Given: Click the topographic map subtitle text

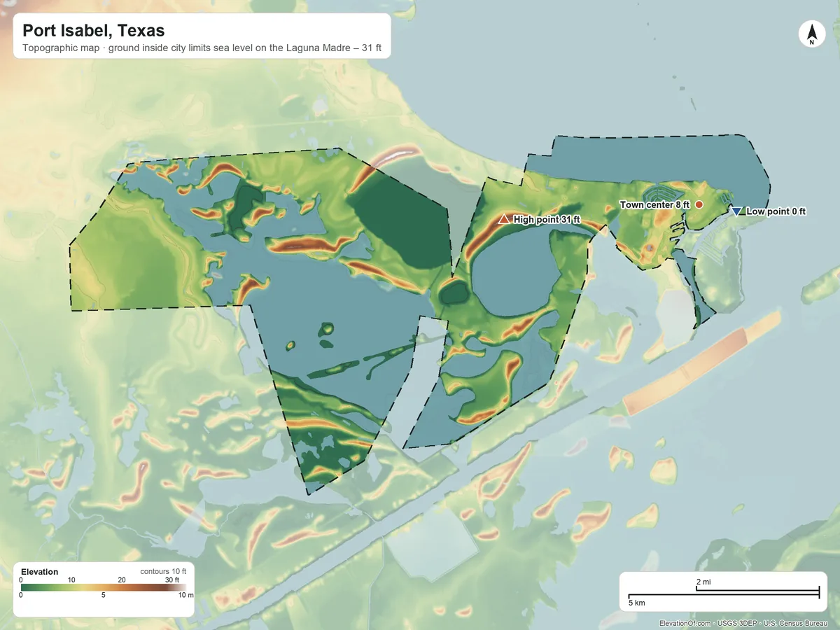Looking at the screenshot, I should [x=202, y=50].
